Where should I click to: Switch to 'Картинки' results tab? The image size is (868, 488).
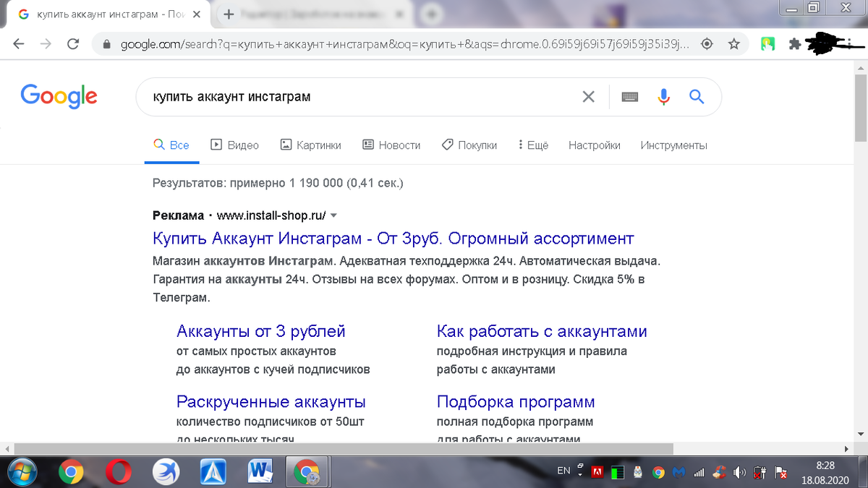tap(310, 145)
